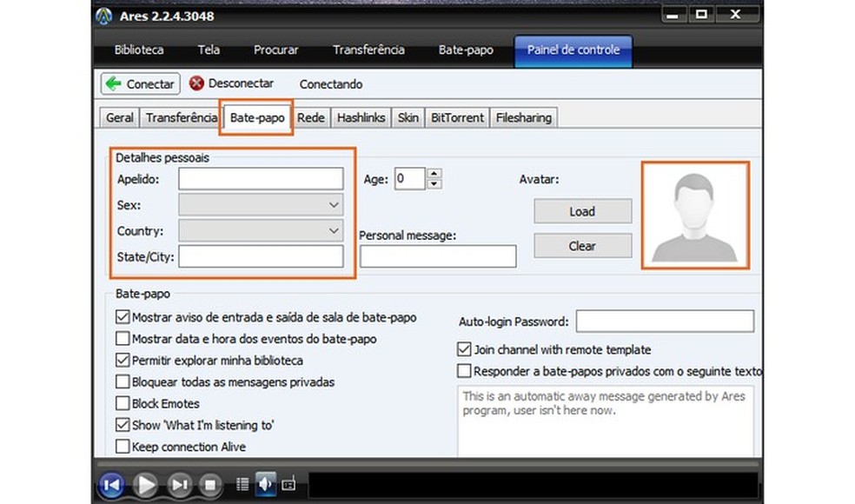
Task: Expand the Country selection dropdown
Action: click(333, 230)
